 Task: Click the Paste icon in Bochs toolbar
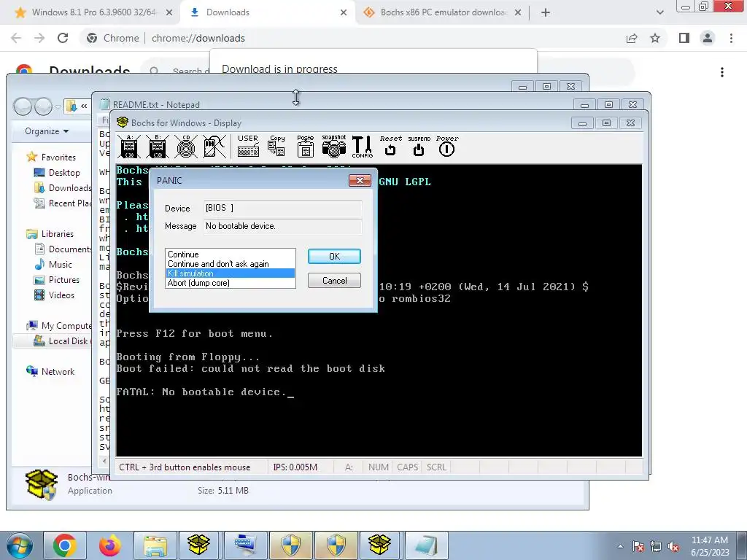(x=306, y=146)
